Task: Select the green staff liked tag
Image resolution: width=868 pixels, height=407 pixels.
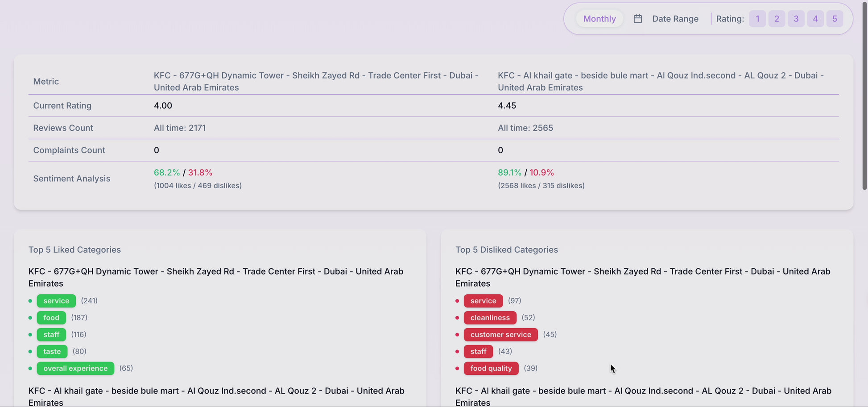Action: click(51, 335)
